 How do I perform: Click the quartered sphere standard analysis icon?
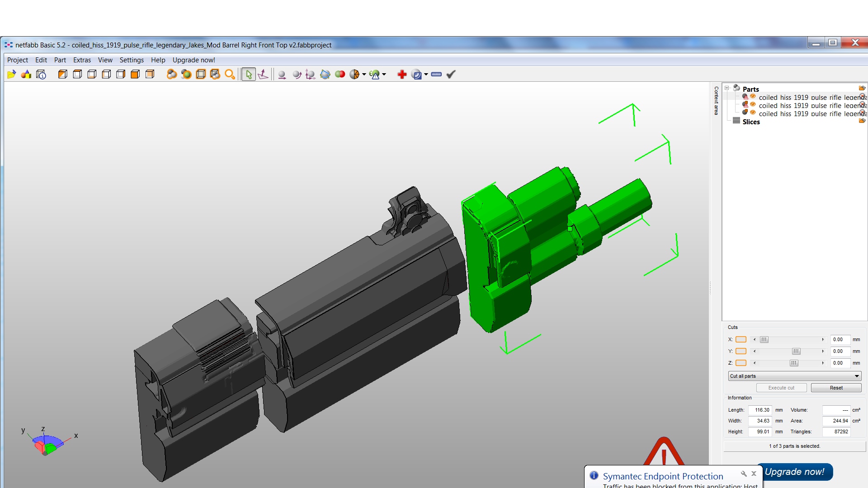coord(354,75)
